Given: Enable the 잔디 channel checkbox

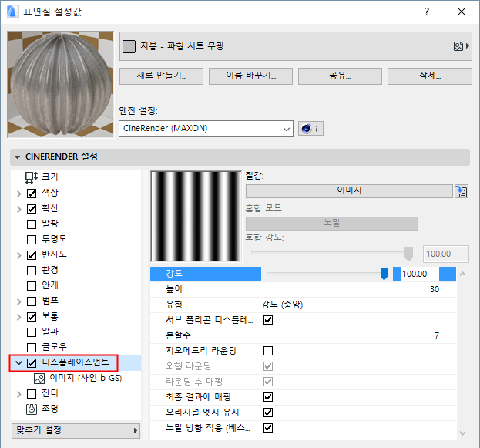Looking at the screenshot, I should pyautogui.click(x=32, y=394).
